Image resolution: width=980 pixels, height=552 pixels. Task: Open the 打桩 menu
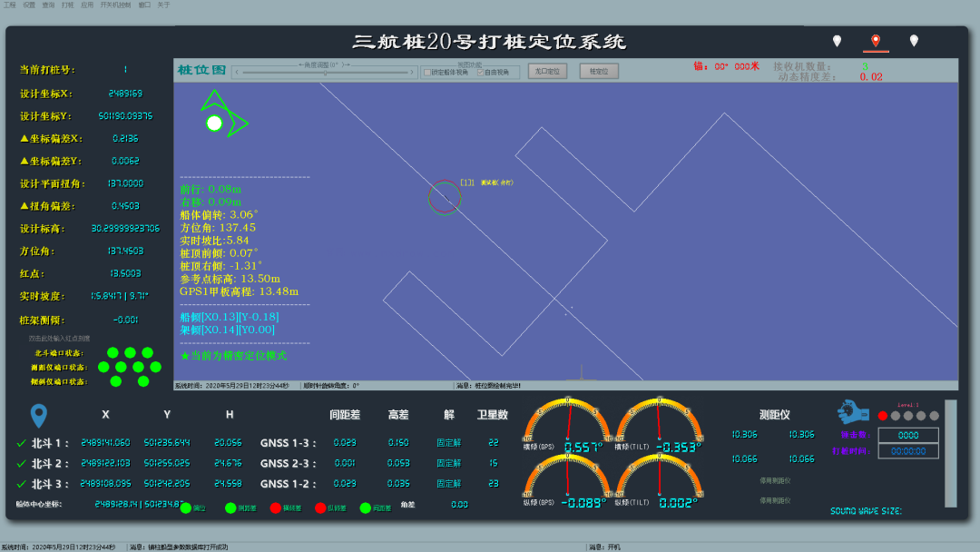point(67,5)
